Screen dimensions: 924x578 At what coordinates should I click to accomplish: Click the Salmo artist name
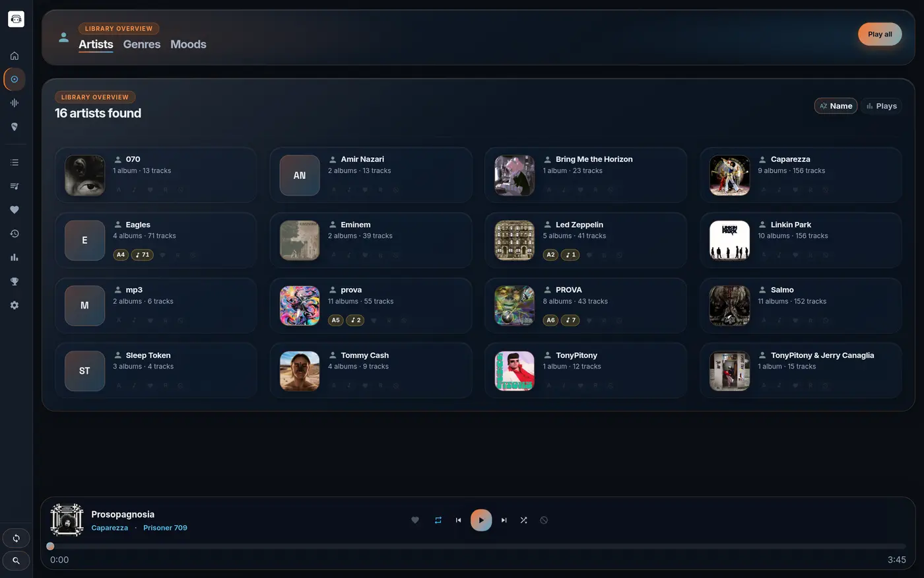pyautogui.click(x=782, y=290)
